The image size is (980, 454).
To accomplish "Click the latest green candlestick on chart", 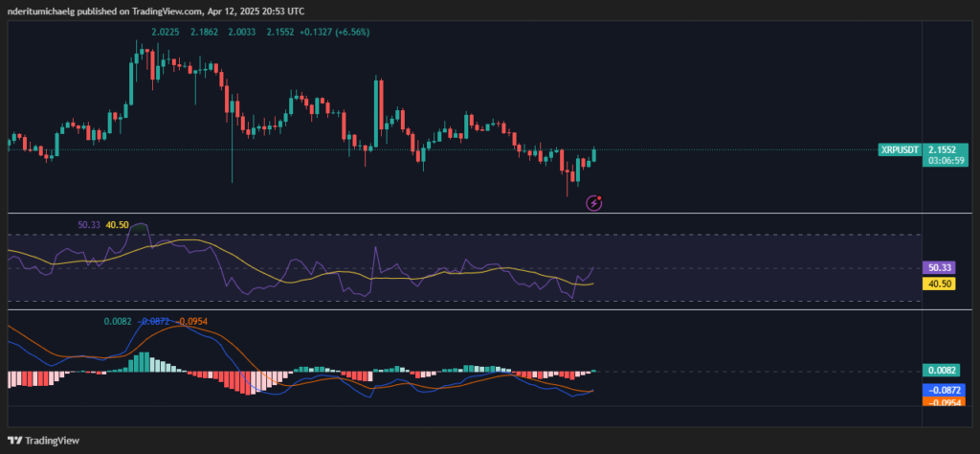I will pyautogui.click(x=594, y=155).
